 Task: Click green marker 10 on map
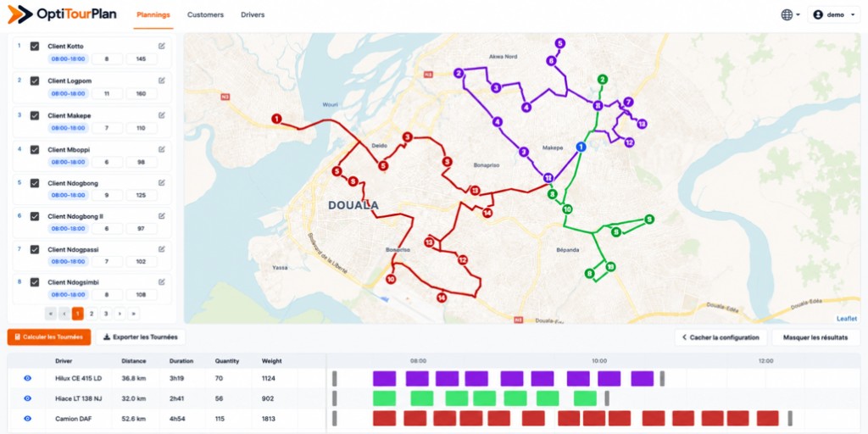click(567, 209)
